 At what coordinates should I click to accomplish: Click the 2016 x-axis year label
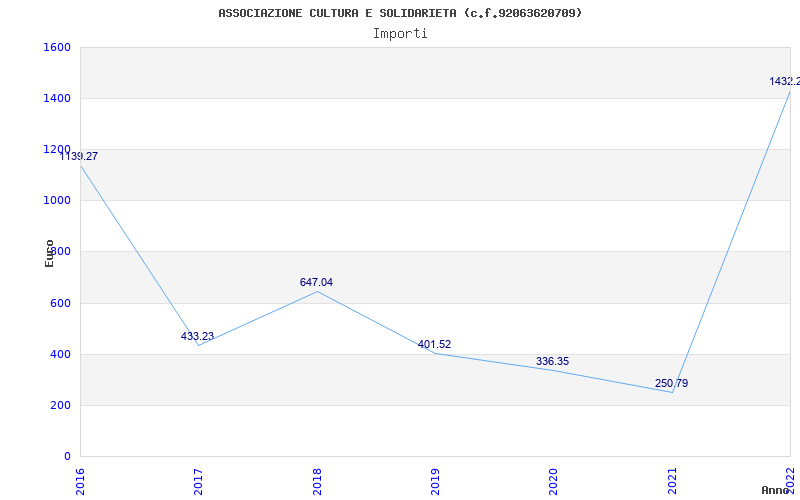(80, 481)
